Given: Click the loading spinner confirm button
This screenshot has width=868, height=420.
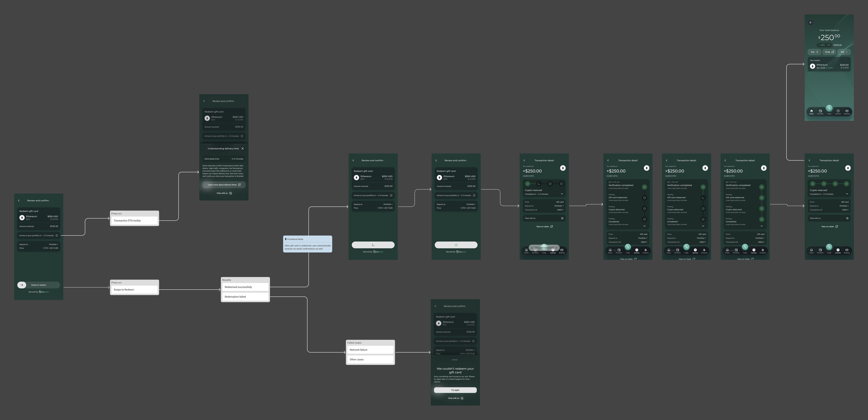Looking at the screenshot, I should (373, 245).
